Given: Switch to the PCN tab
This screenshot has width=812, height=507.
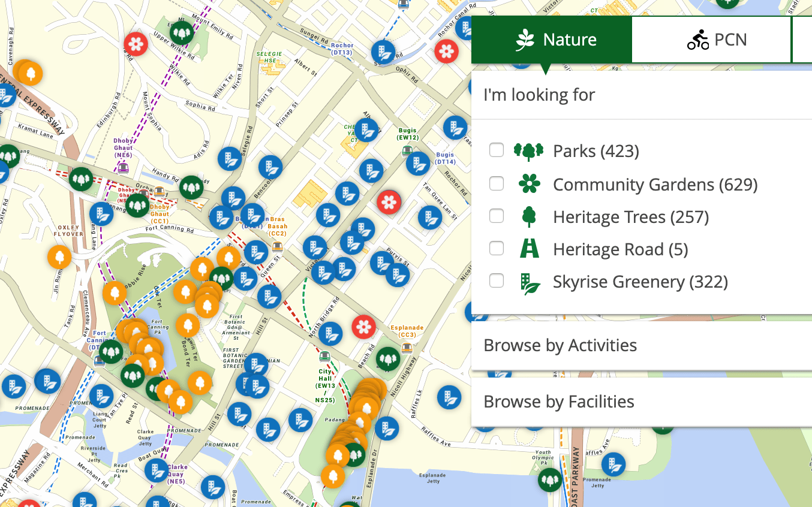Looking at the screenshot, I should [717, 40].
